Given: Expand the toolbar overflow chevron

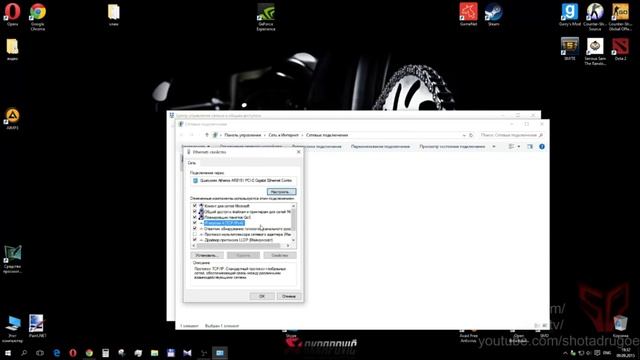Looking at the screenshot, I should pos(494,147).
